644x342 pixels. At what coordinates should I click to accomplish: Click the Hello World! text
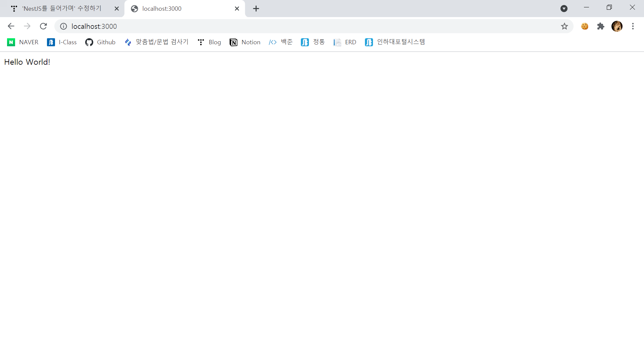27,62
